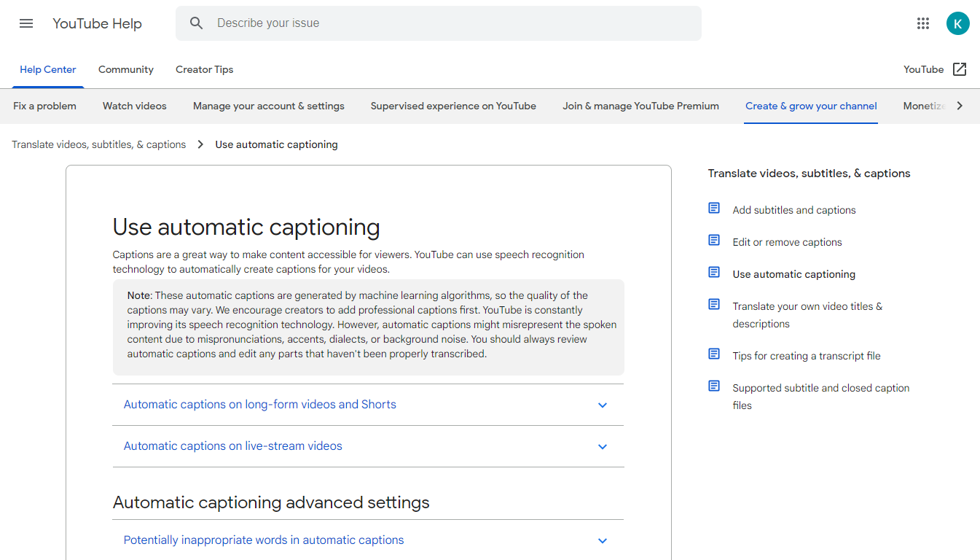Open Add subtitles and captions article

pyautogui.click(x=794, y=210)
